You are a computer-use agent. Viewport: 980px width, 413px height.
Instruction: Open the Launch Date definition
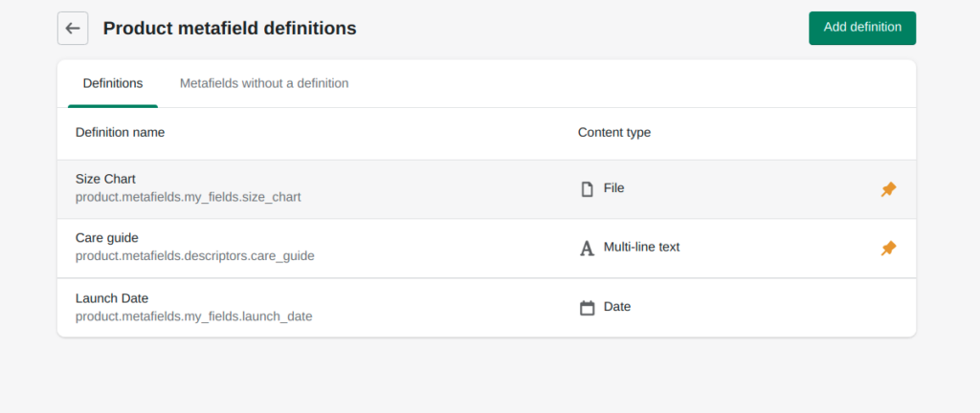click(112, 298)
